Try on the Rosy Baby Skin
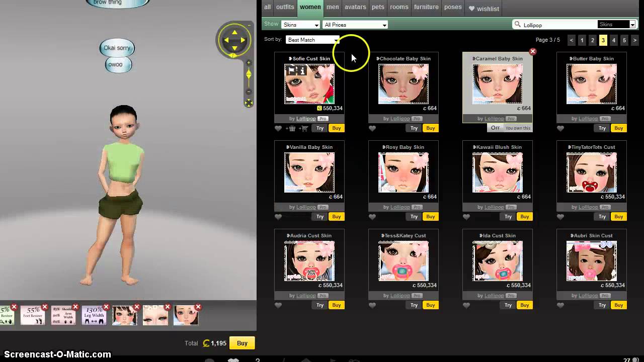The height and width of the screenshot is (362, 644). pos(414,217)
